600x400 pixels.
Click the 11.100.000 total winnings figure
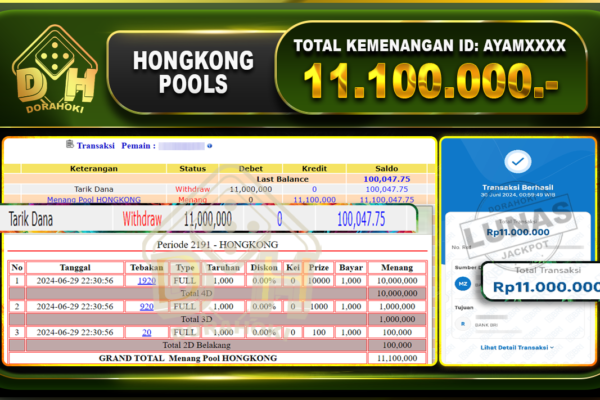[431, 81]
